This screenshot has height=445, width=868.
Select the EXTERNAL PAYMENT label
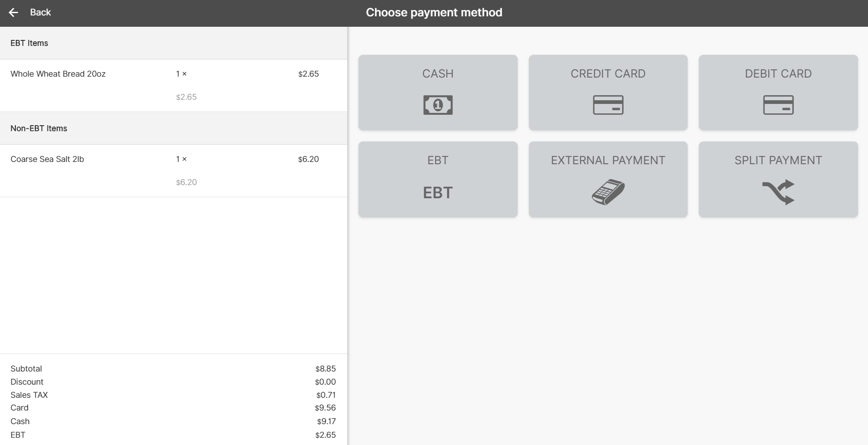point(608,160)
